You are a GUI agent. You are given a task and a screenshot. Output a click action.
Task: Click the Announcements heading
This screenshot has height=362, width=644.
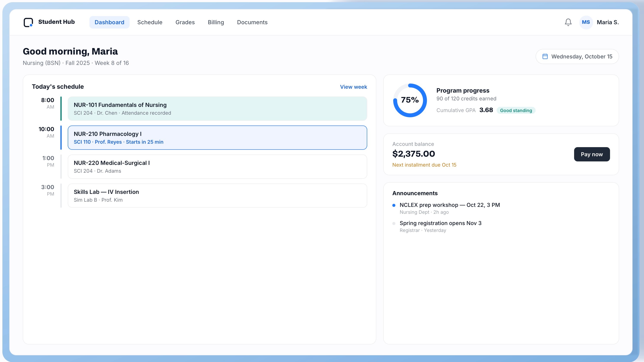(415, 193)
